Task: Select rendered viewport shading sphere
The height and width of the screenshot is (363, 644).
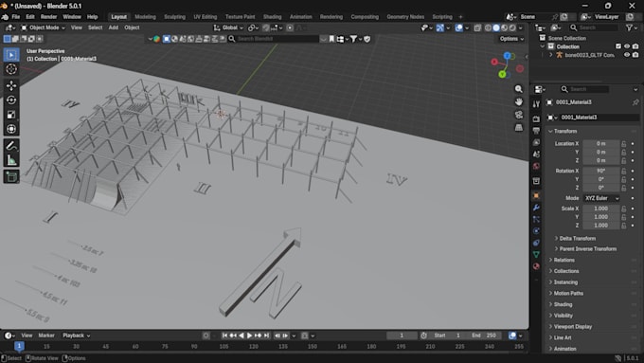Action: pos(512,27)
